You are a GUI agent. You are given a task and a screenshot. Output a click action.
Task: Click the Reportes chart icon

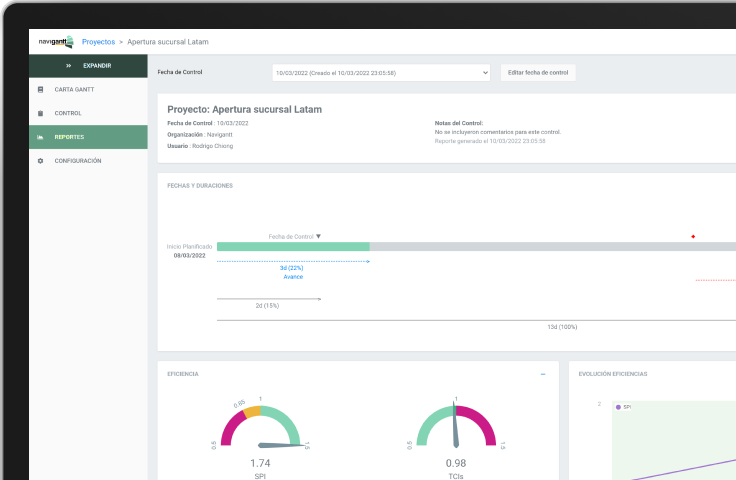tap(40, 137)
